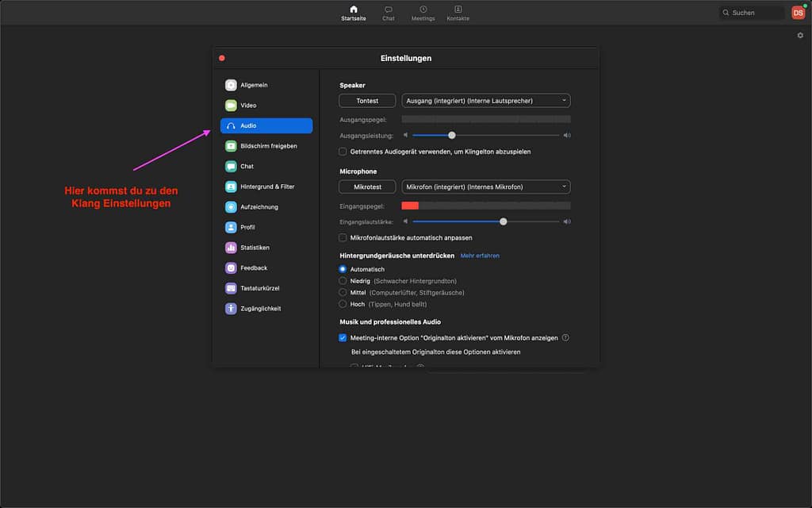812x508 pixels.
Task: Go to the Kontakte tab
Action: click(x=458, y=13)
